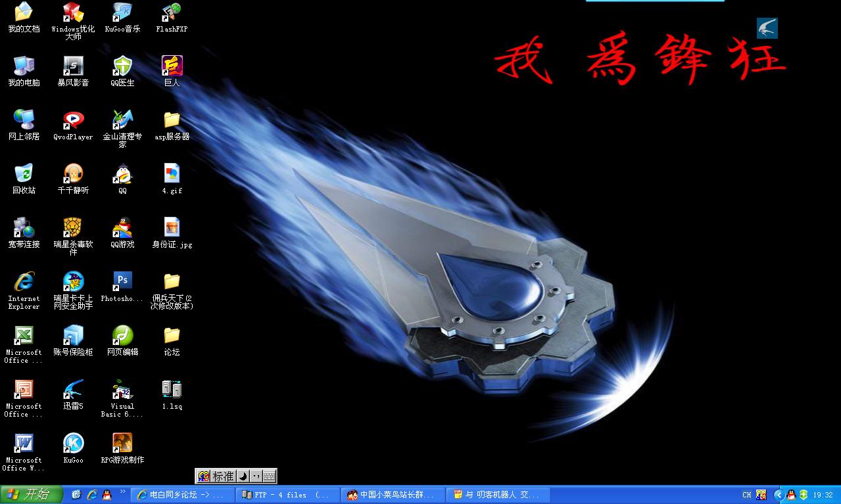Toggle IME punctuation mode button
841x504 pixels.
point(256,476)
